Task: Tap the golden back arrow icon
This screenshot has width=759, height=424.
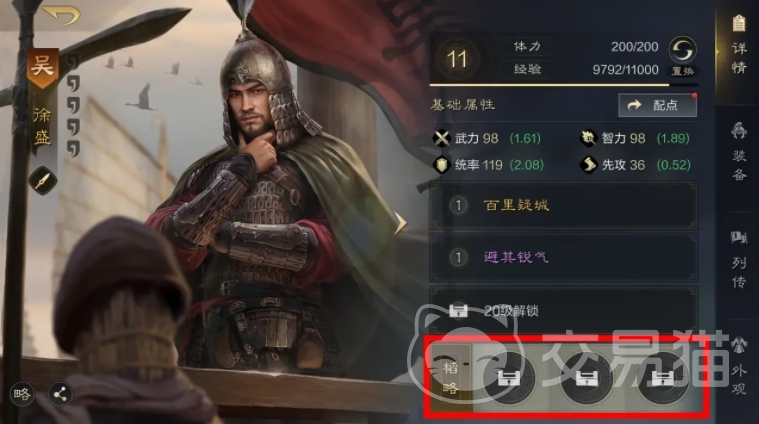Action: point(61,15)
